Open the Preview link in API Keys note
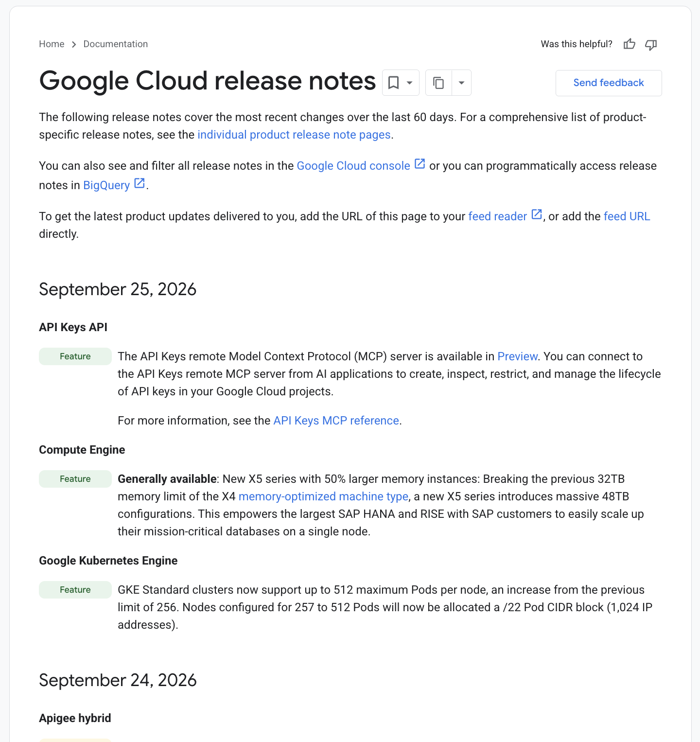Viewport: 700px width, 742px height. pyautogui.click(x=518, y=356)
